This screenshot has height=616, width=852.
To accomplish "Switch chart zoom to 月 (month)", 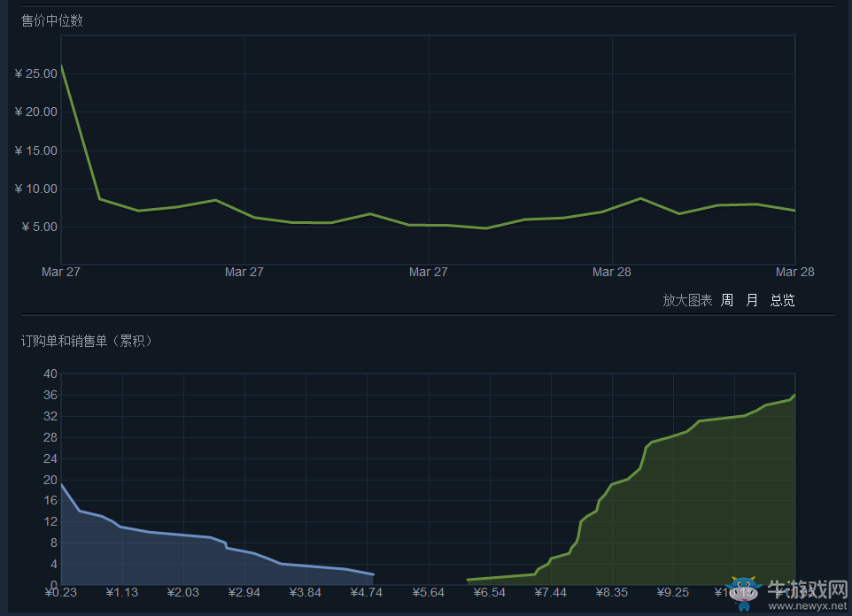I will point(752,300).
